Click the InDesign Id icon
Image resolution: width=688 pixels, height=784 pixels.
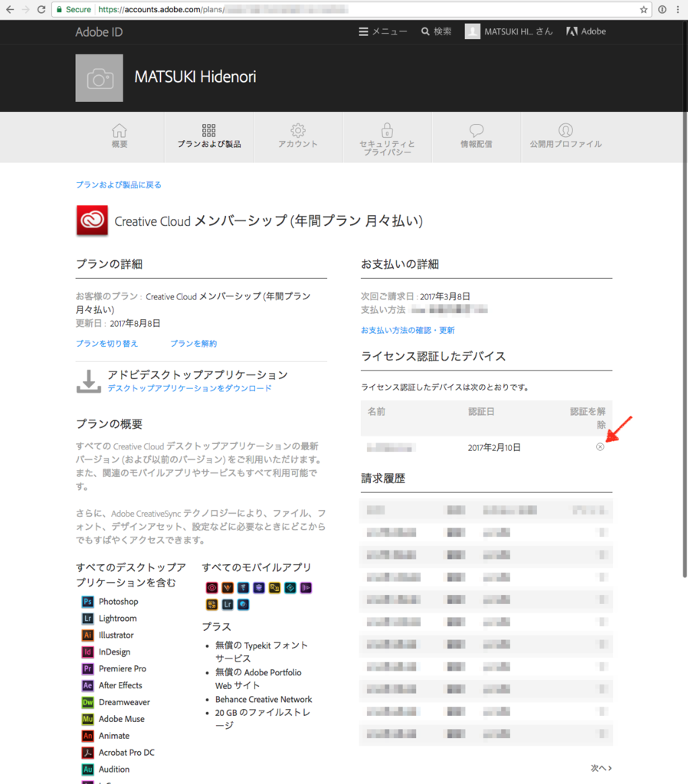click(x=87, y=652)
